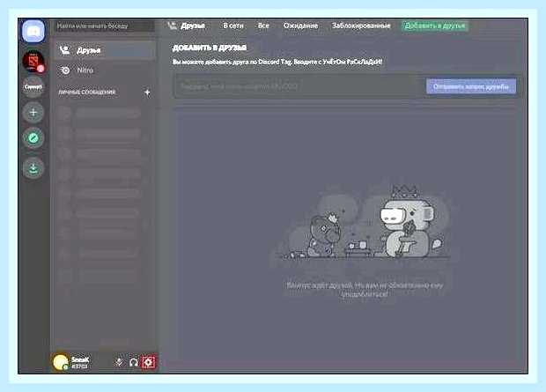The height and width of the screenshot is (392, 546).
Task: Open Nitro in the left sidebar
Action: pyautogui.click(x=105, y=70)
